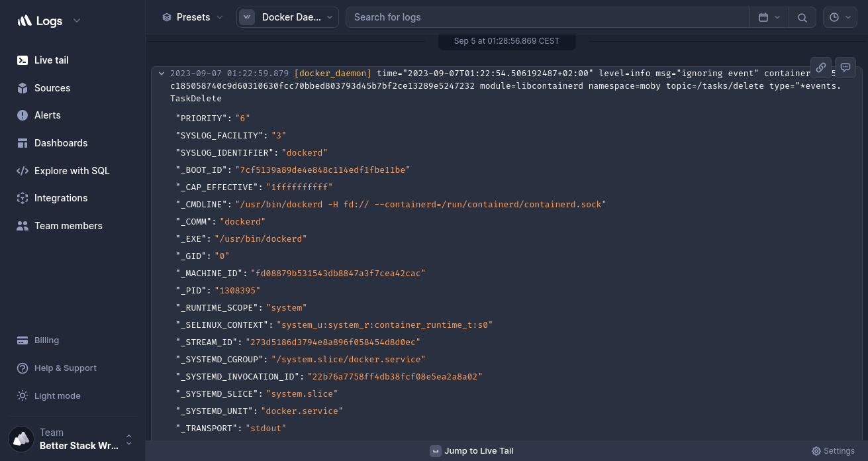This screenshot has width=868, height=461.
Task: Open the Integrations page
Action: 60,198
